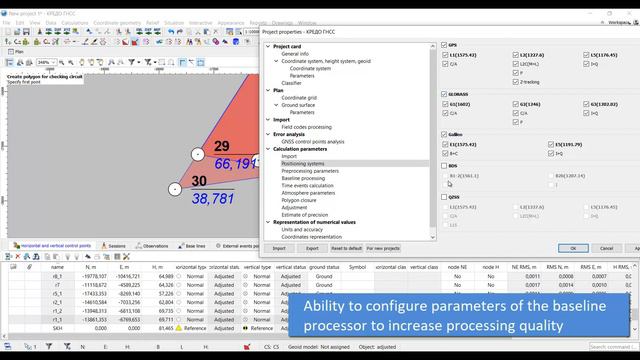Click Cancel in Project properties dialog
640x360 pixels.
click(x=606, y=248)
